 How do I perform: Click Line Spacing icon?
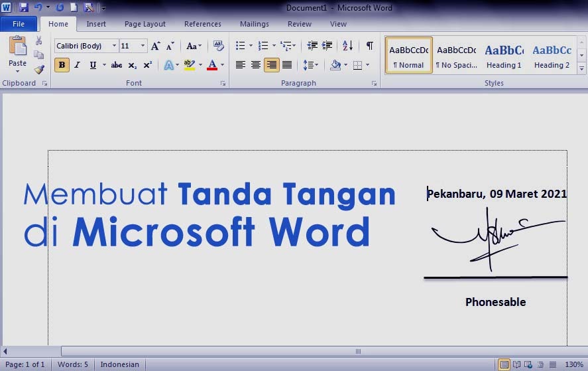point(308,65)
